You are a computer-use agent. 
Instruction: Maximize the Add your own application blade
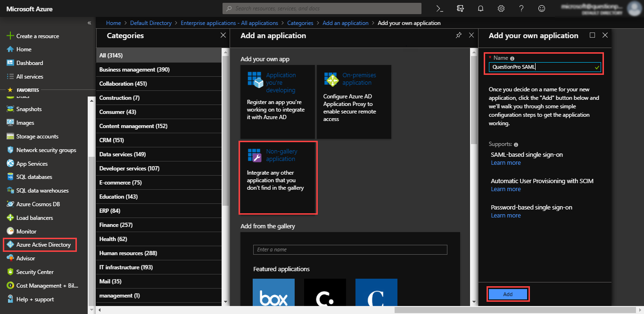coord(593,35)
